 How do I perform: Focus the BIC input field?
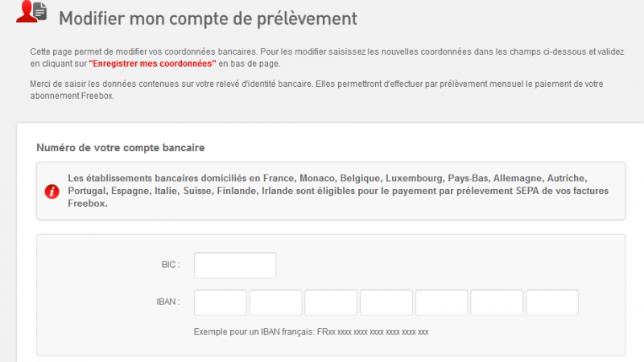(235, 265)
